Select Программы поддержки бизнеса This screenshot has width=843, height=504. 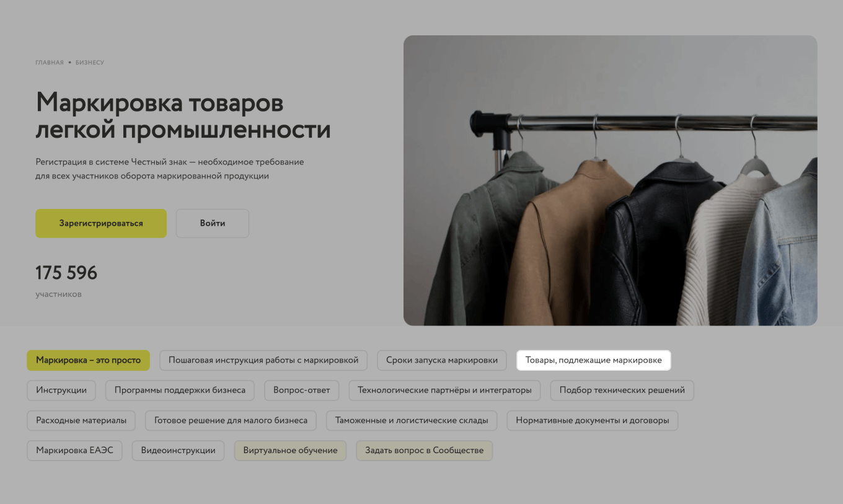click(180, 391)
